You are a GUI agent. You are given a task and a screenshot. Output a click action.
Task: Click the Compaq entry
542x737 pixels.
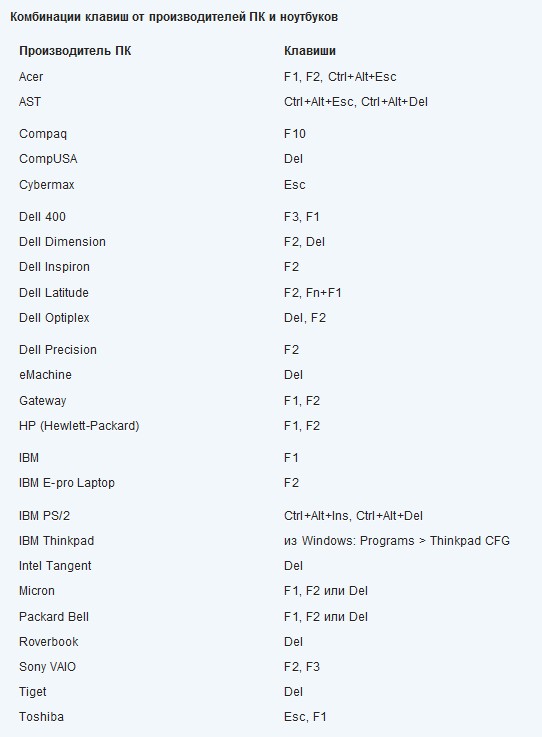coord(43,134)
